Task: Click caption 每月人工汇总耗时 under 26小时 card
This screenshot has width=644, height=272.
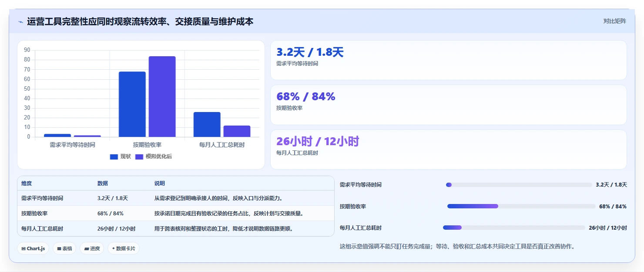Action: [x=297, y=153]
